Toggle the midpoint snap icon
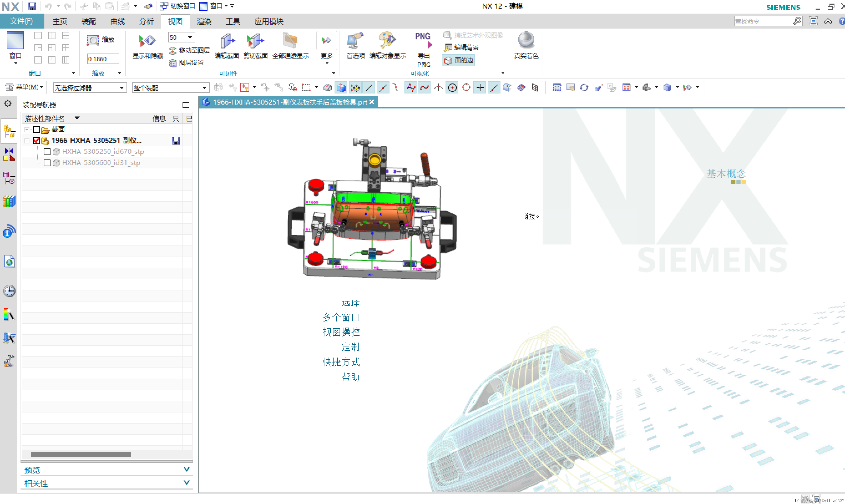 [x=383, y=88]
